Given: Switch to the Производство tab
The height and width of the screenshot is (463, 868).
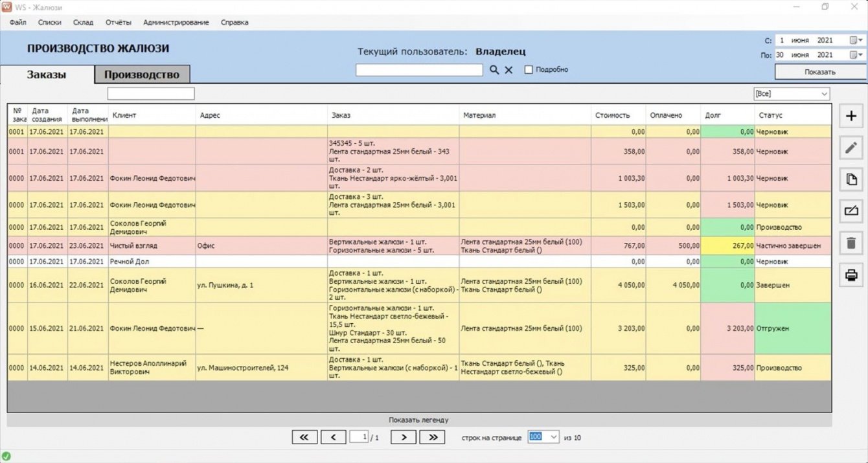Looking at the screenshot, I should tap(142, 74).
